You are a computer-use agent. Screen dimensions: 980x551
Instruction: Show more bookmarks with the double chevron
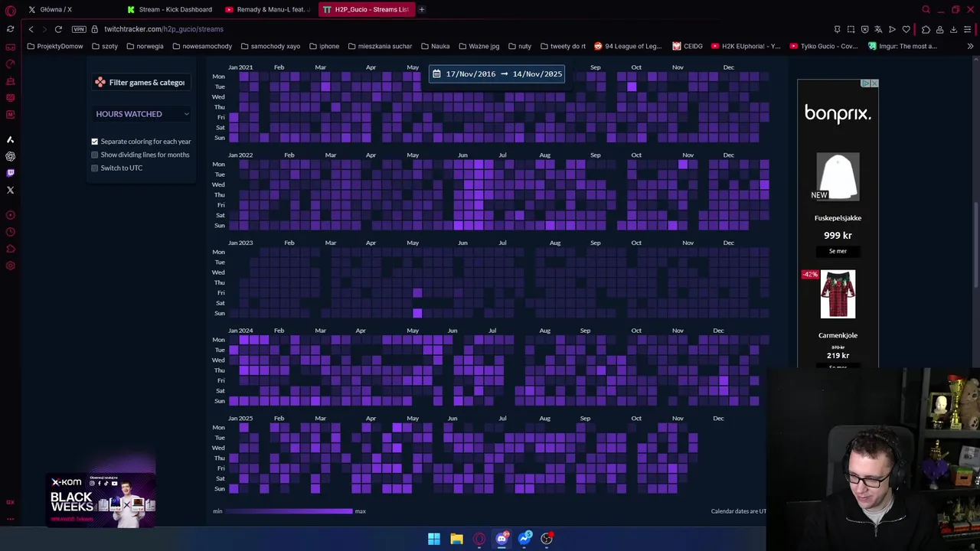click(970, 46)
